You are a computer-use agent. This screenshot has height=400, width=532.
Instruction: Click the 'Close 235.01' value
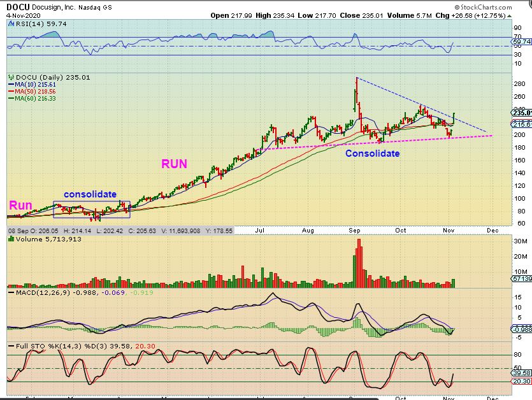coord(361,16)
